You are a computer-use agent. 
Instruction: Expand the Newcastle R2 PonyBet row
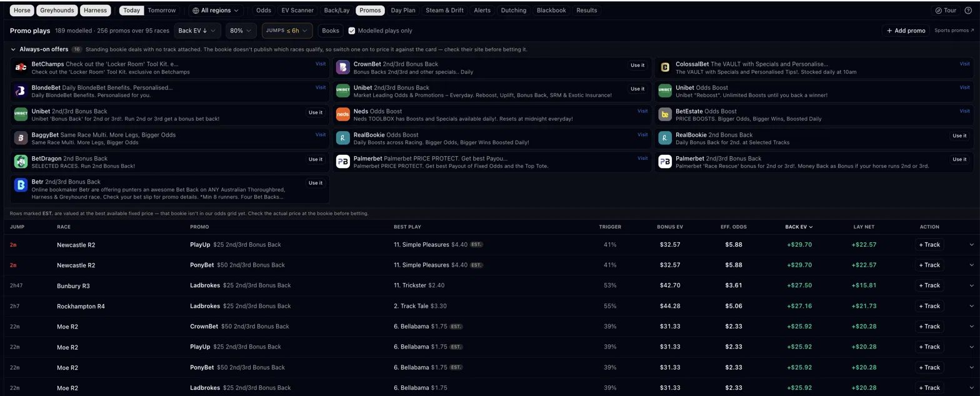[x=971, y=265]
